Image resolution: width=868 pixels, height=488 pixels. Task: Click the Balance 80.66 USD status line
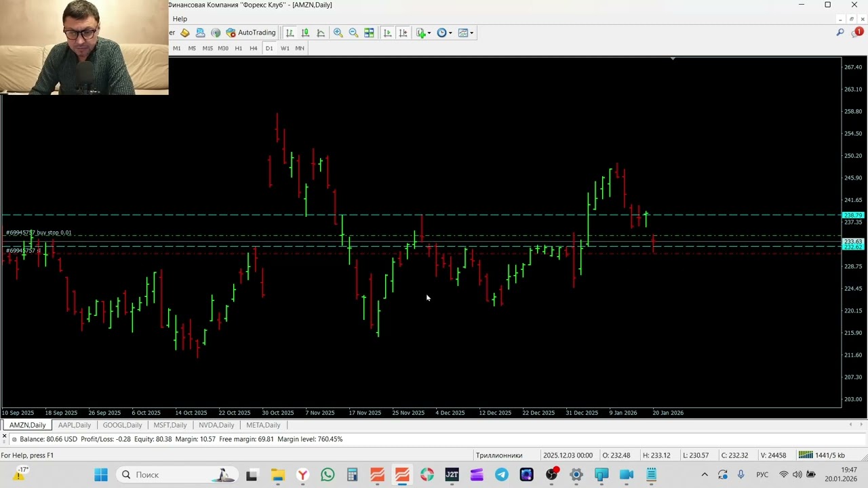tap(180, 439)
